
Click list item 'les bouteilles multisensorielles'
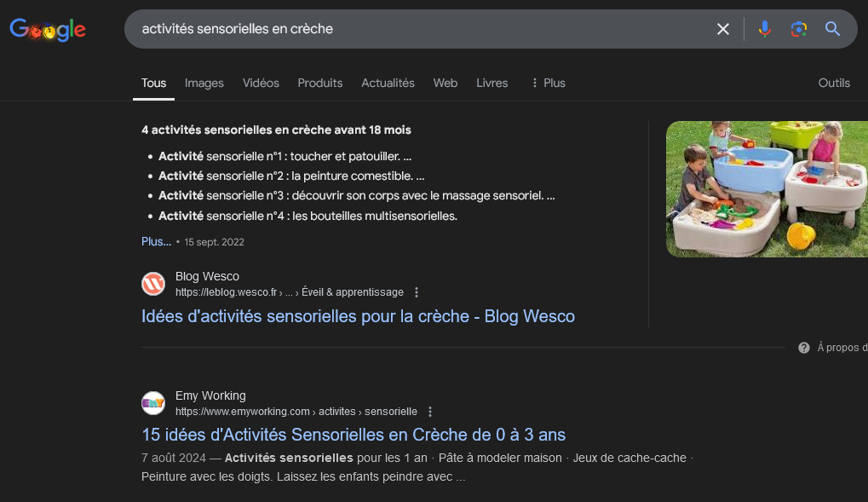[x=308, y=216]
